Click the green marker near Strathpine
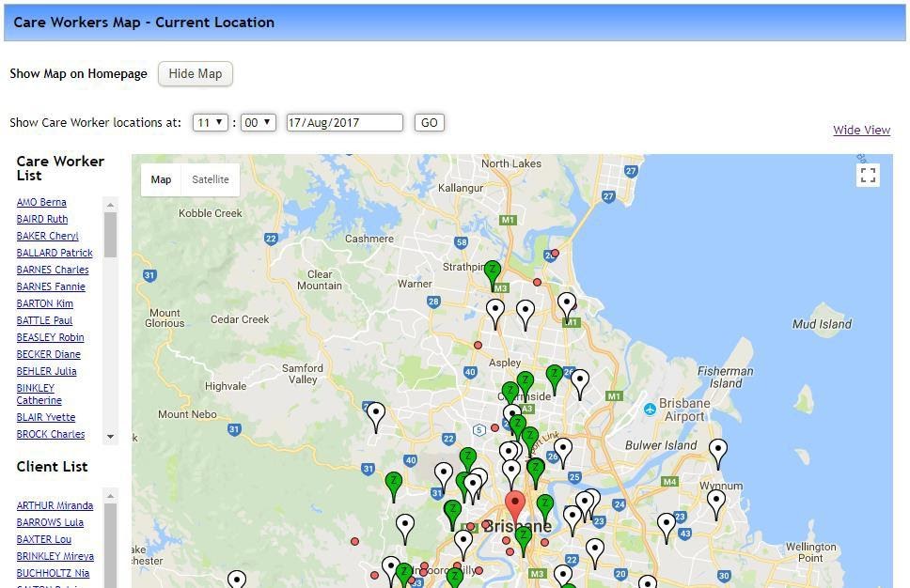This screenshot has width=910, height=588. tap(493, 275)
